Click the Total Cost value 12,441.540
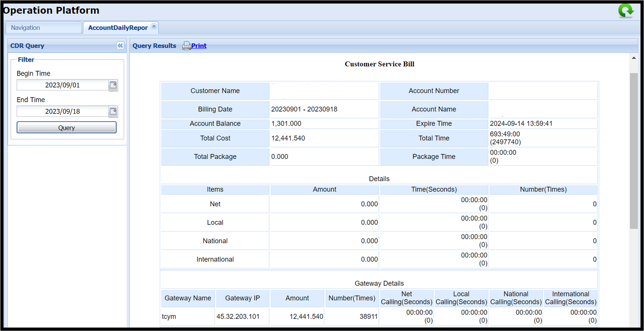The image size is (644, 331). [x=288, y=138]
